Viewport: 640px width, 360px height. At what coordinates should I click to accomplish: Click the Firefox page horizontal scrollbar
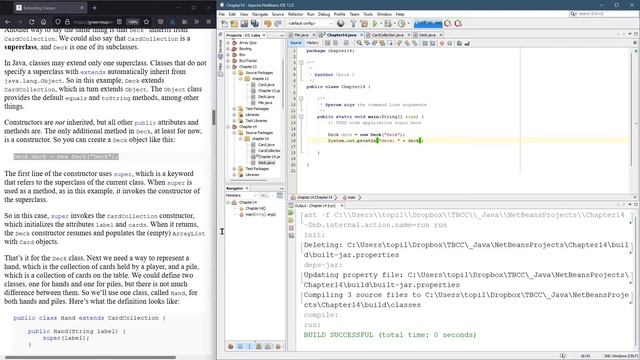point(90,357)
